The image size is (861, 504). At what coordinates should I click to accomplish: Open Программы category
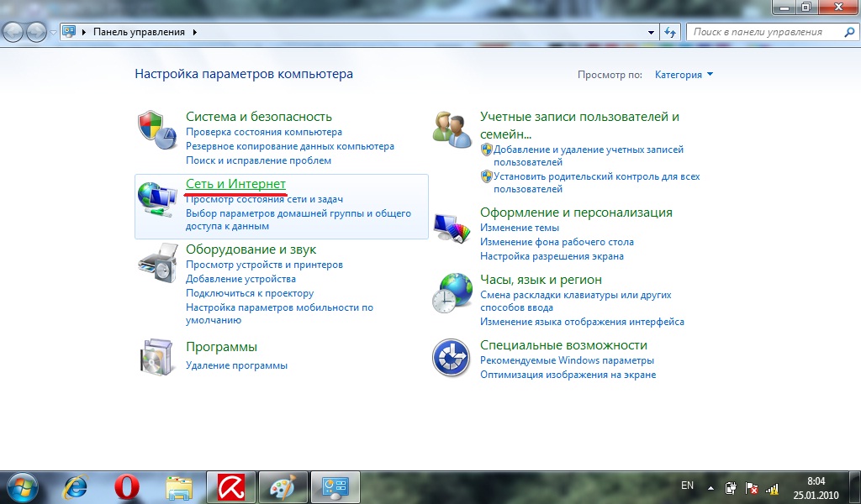coord(221,347)
